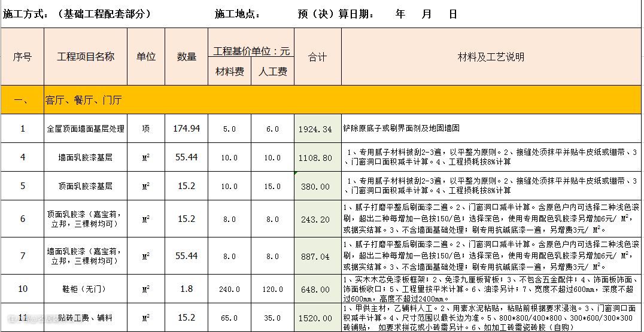
Task: Select the 施工地点 field in title row
Action: [238, 14]
